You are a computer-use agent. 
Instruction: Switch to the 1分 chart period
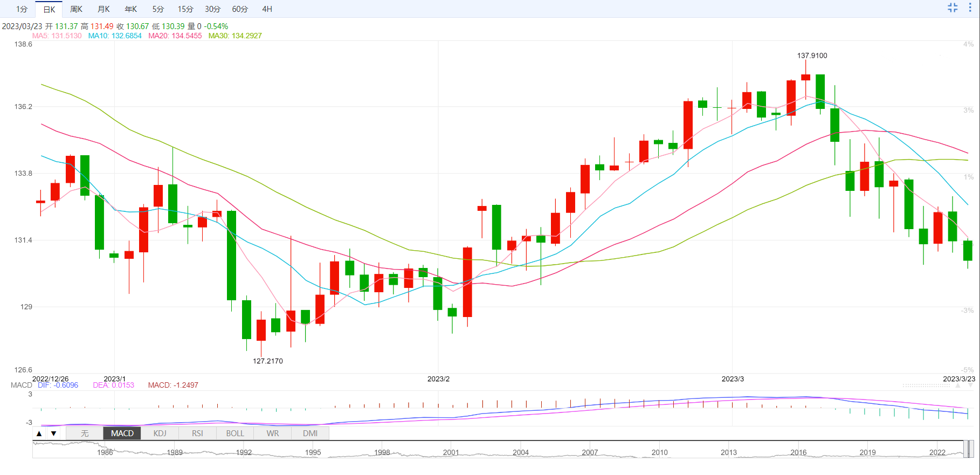22,9
